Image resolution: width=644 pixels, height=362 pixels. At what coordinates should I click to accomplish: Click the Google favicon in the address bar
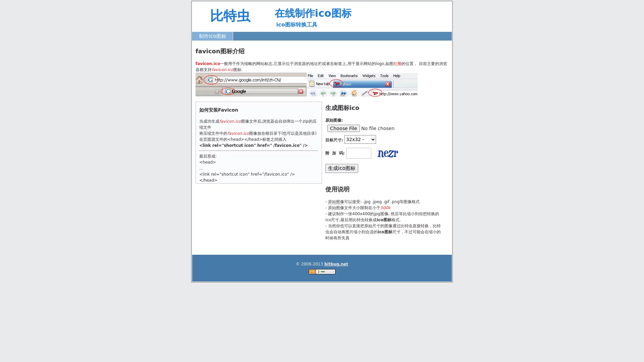tap(210, 80)
